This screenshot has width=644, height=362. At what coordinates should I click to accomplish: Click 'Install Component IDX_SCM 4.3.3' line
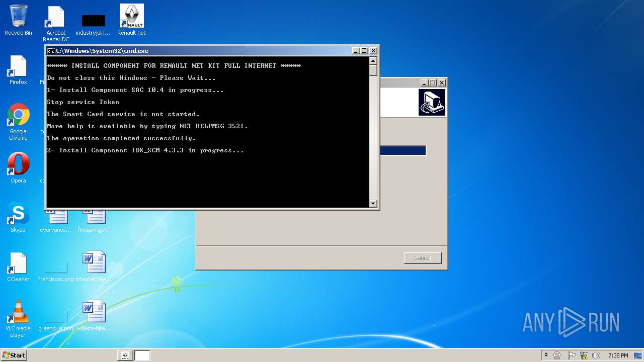click(145, 150)
